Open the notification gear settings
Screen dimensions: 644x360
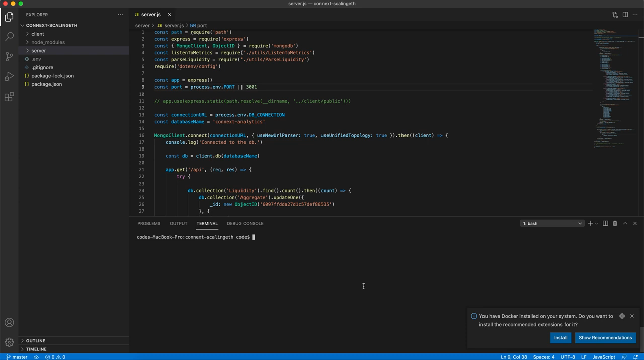pyautogui.click(x=622, y=316)
